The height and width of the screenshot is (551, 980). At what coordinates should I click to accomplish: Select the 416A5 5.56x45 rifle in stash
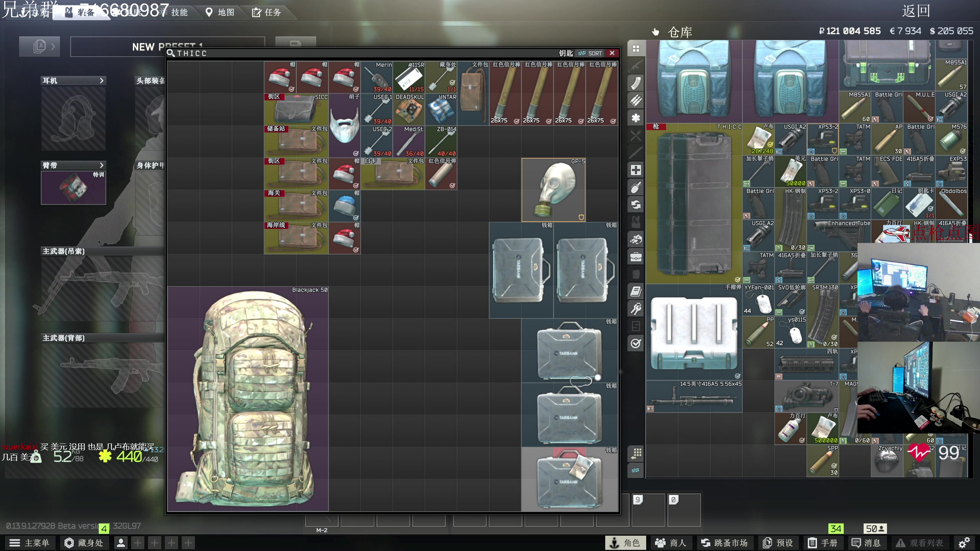(694, 396)
